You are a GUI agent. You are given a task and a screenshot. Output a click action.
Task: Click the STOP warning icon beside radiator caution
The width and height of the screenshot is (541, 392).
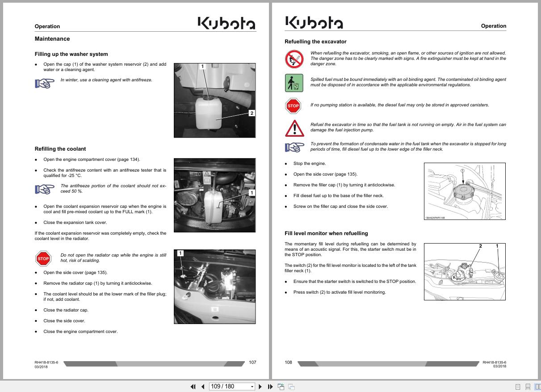(43, 258)
